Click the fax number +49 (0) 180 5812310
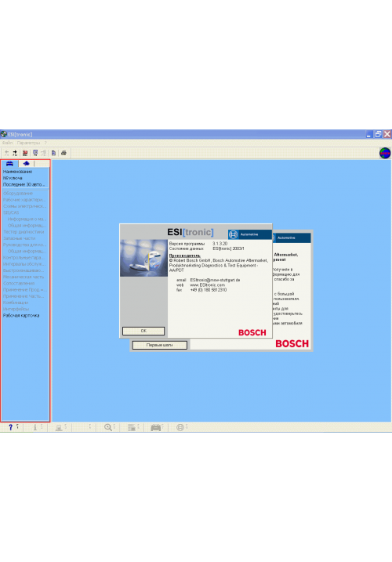 [x=209, y=290]
